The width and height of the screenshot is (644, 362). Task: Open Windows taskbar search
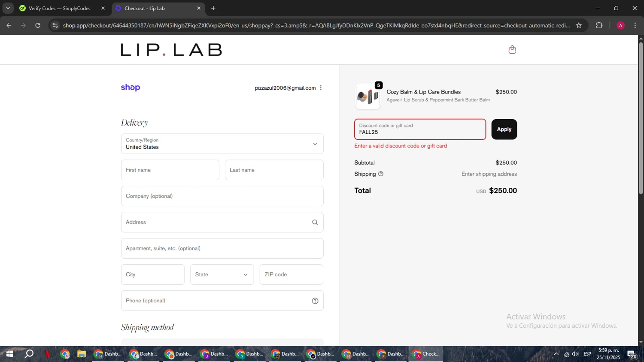point(29,354)
